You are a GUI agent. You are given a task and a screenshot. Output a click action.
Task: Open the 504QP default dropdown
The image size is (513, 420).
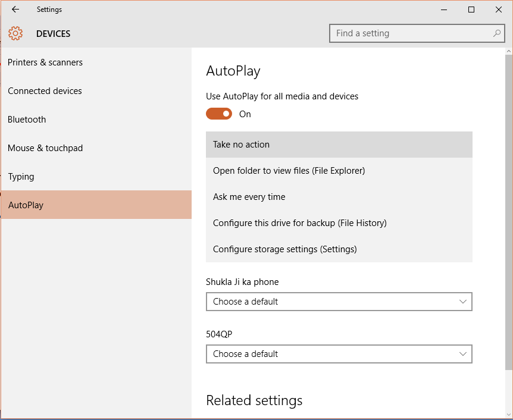(339, 354)
